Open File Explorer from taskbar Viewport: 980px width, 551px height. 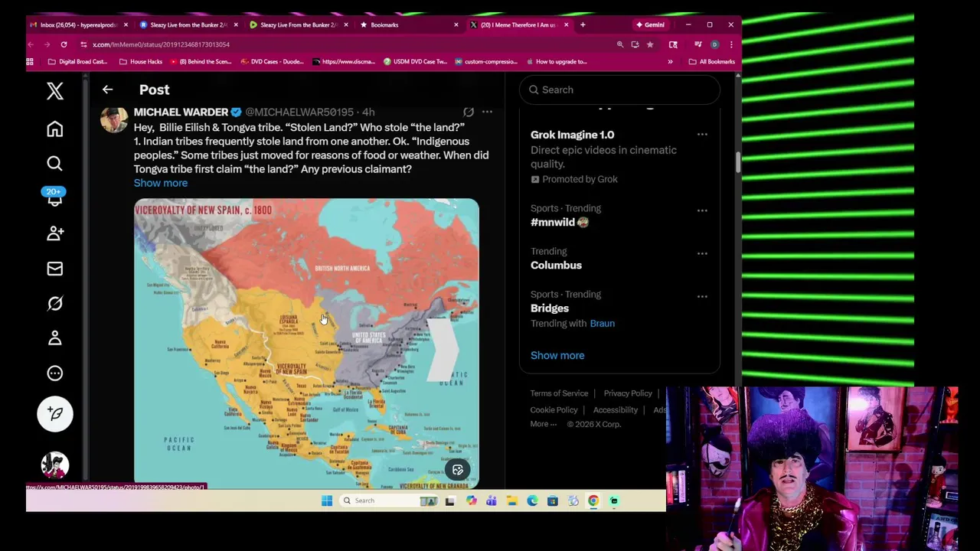coord(511,500)
